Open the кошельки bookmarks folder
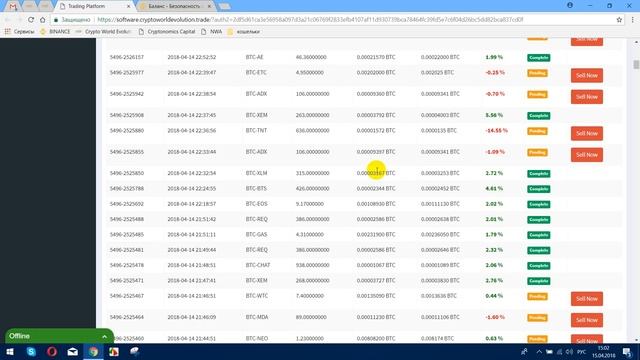Image resolution: width=640 pixels, height=360 pixels. 244,31
